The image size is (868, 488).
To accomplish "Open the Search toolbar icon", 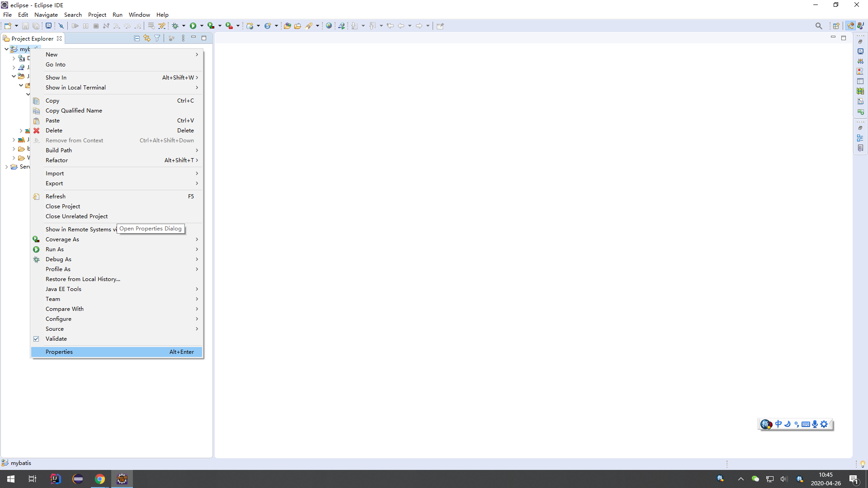I will tap(309, 26).
